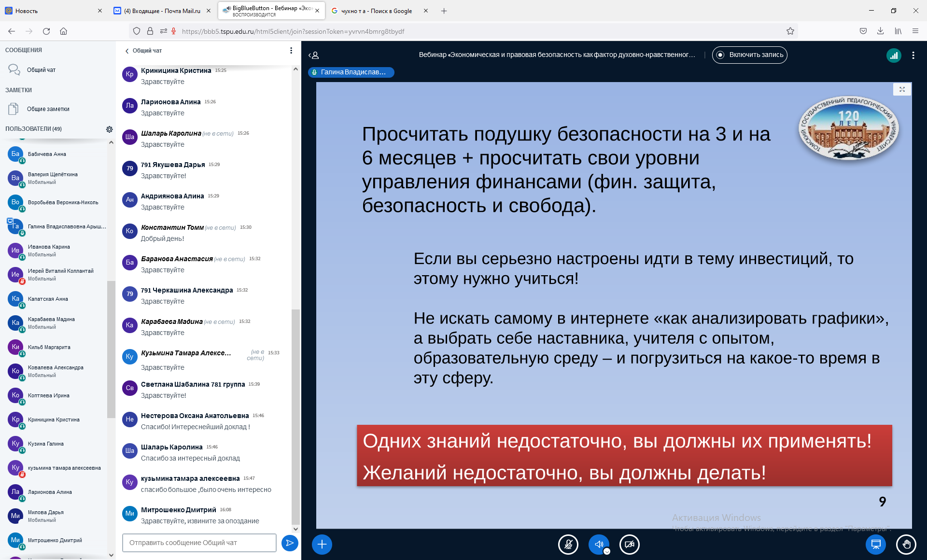Click Св avatar of Светлана Шабалина message
The image size is (927, 560).
click(129, 388)
